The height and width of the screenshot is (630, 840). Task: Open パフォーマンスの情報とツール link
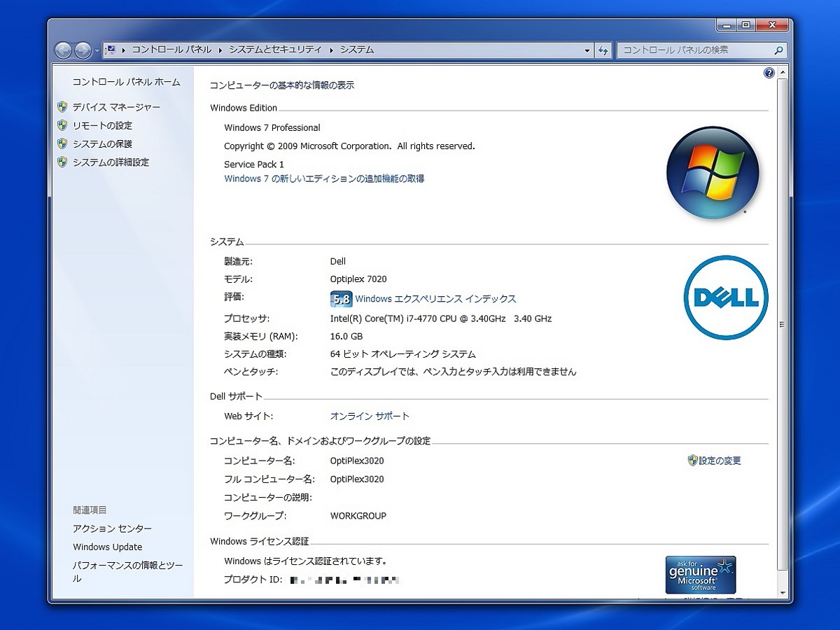127,572
